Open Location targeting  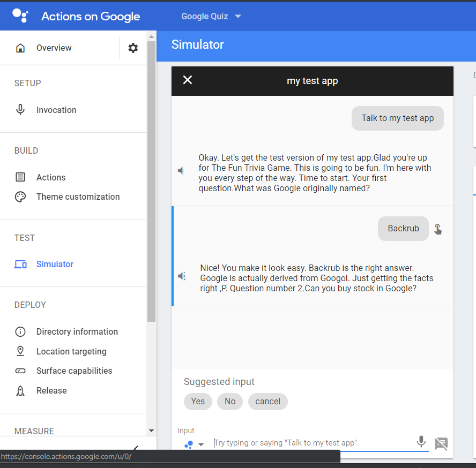(x=71, y=351)
